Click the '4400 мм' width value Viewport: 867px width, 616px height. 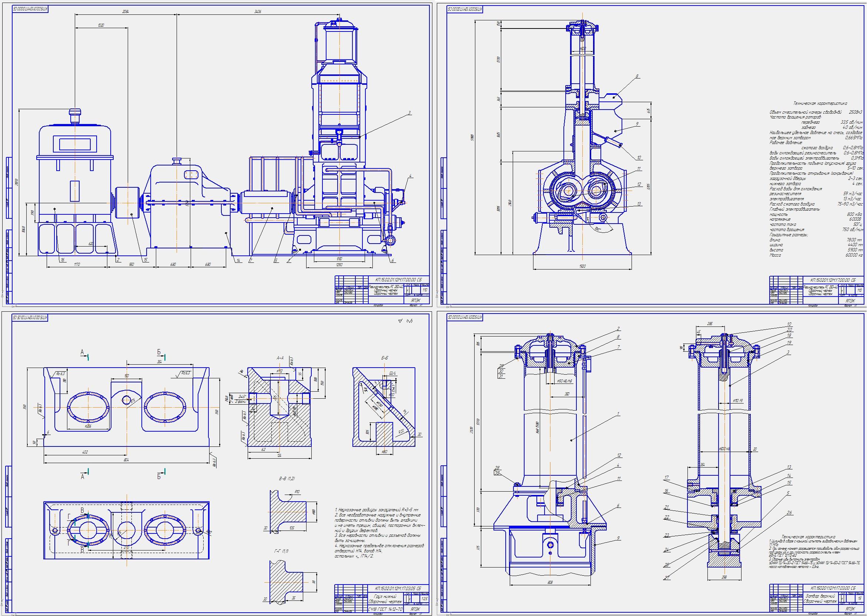[x=855, y=245]
